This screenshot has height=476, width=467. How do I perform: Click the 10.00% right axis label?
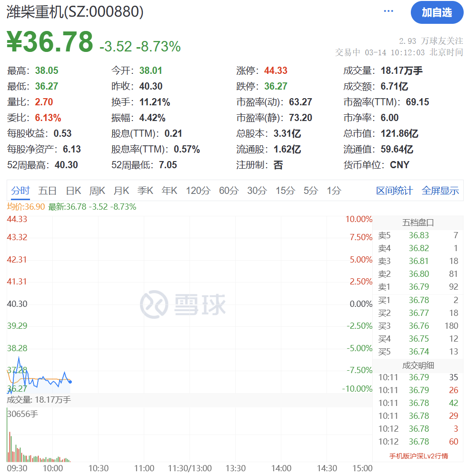click(359, 219)
